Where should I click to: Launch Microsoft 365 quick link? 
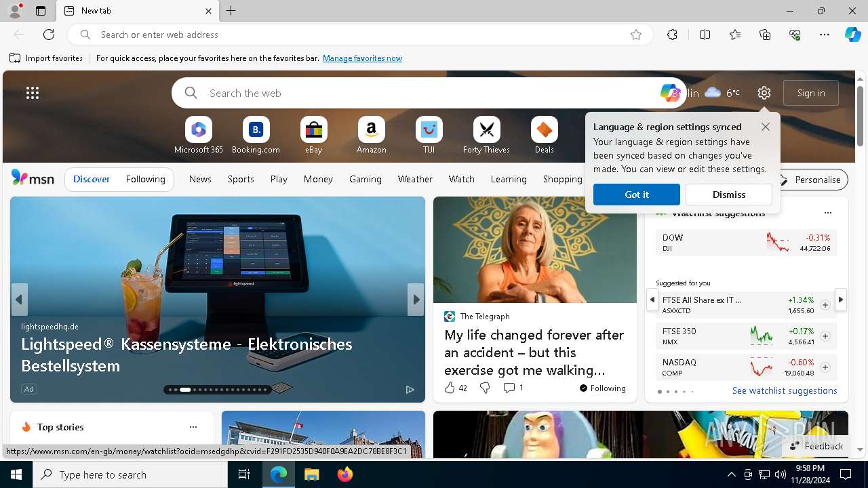[199, 136]
